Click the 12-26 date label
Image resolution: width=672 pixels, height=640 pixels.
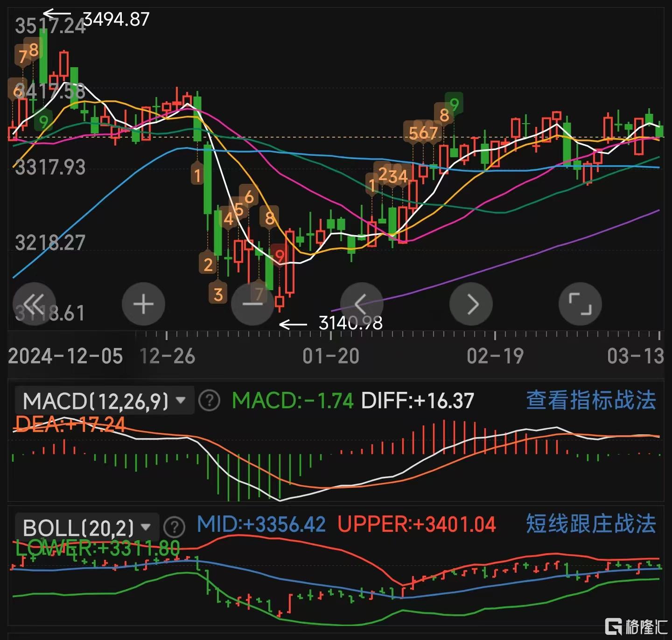tap(167, 356)
